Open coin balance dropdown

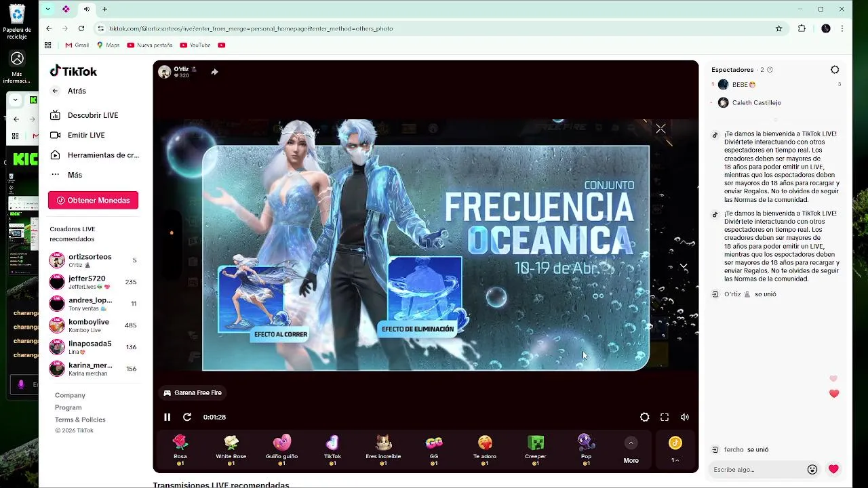(675, 450)
